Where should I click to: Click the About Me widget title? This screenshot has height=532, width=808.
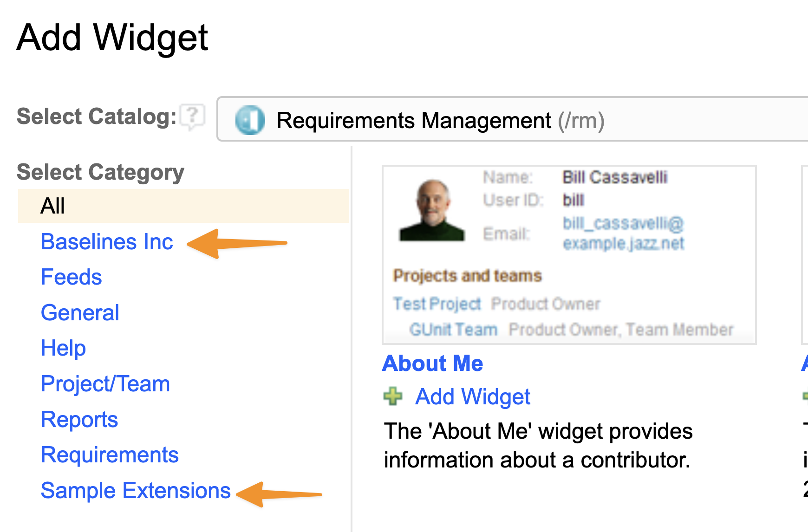point(432,363)
